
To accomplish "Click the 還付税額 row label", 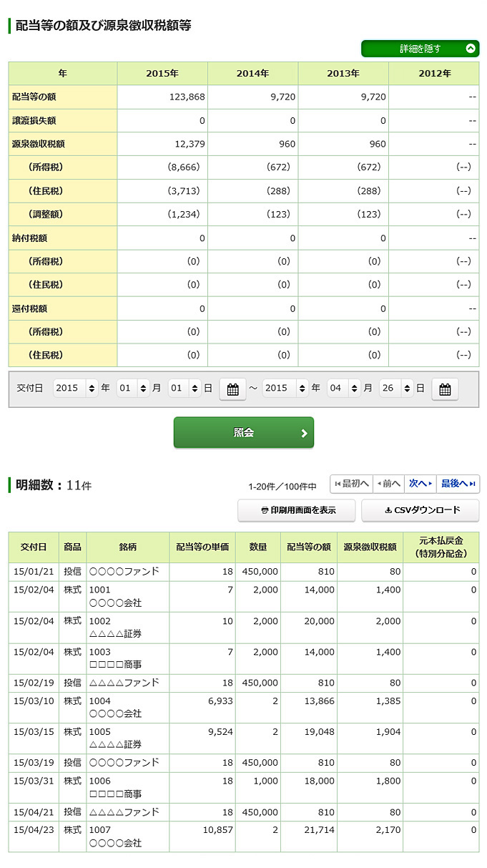I will point(63,308).
